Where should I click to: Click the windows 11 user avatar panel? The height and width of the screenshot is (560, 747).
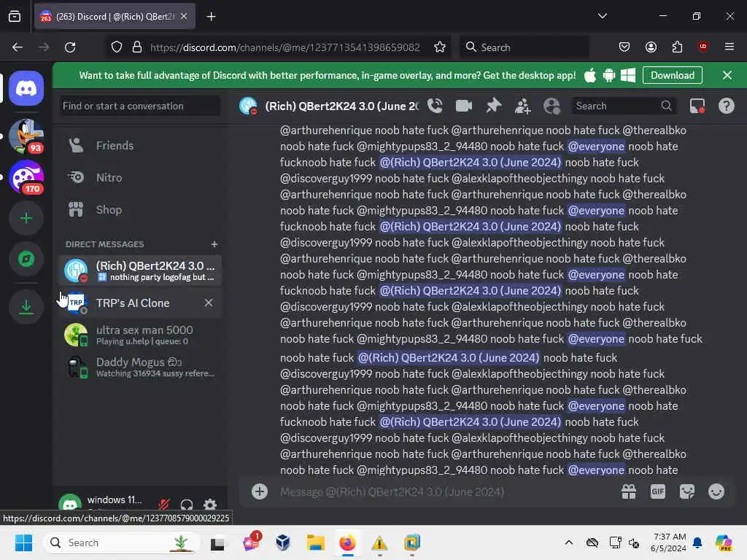point(104,503)
